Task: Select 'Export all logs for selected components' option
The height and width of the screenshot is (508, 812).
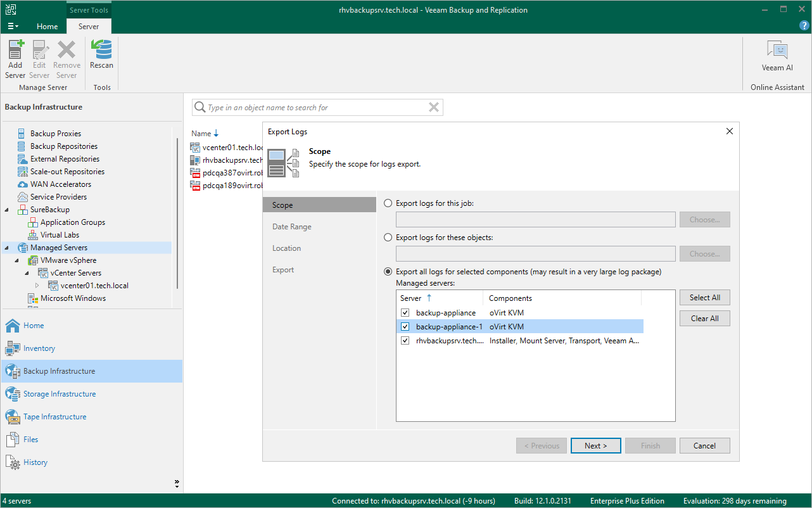Action: click(388, 272)
